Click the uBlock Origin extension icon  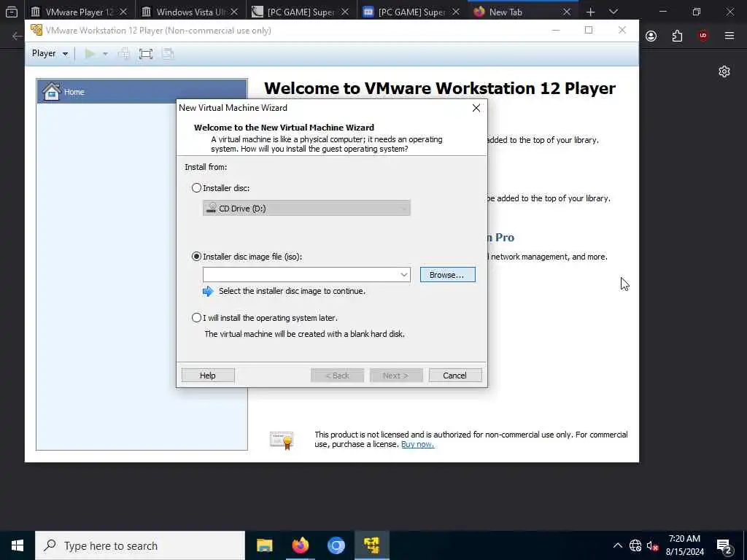(x=703, y=36)
